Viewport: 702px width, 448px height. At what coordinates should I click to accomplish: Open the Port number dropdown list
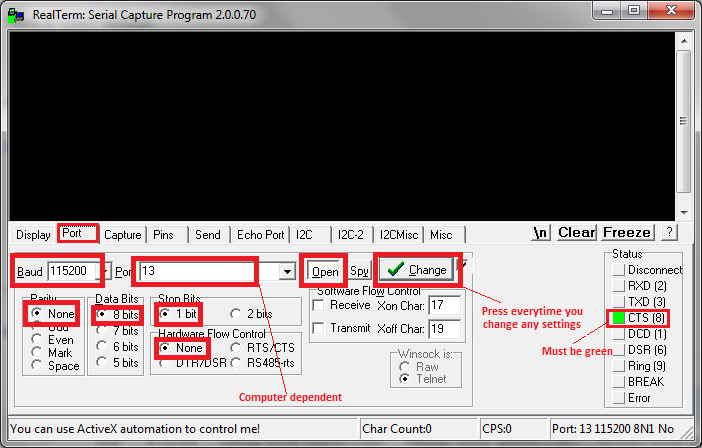click(288, 271)
